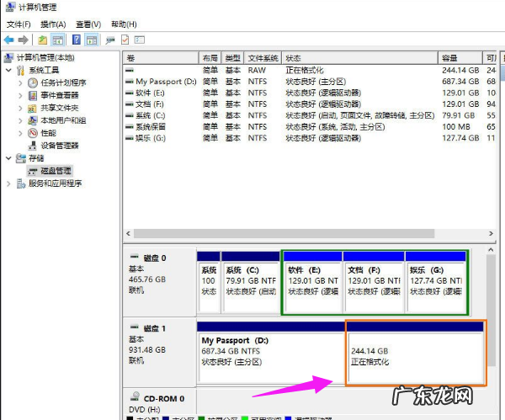Select the 系统 (C:) partition block on Disk 0
505x420 pixels.
(x=251, y=282)
